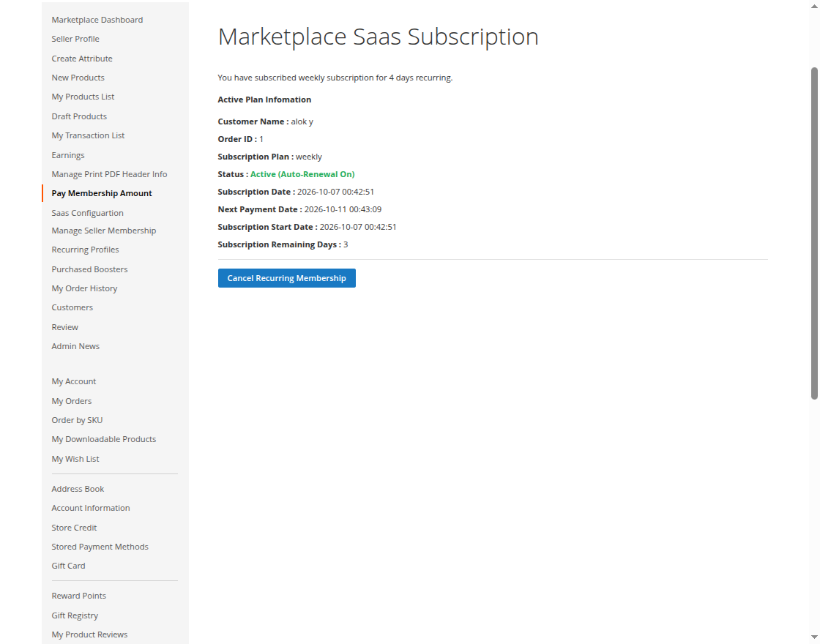Image resolution: width=820 pixels, height=644 pixels.
Task: Open Purchased Boosters
Action: point(89,269)
